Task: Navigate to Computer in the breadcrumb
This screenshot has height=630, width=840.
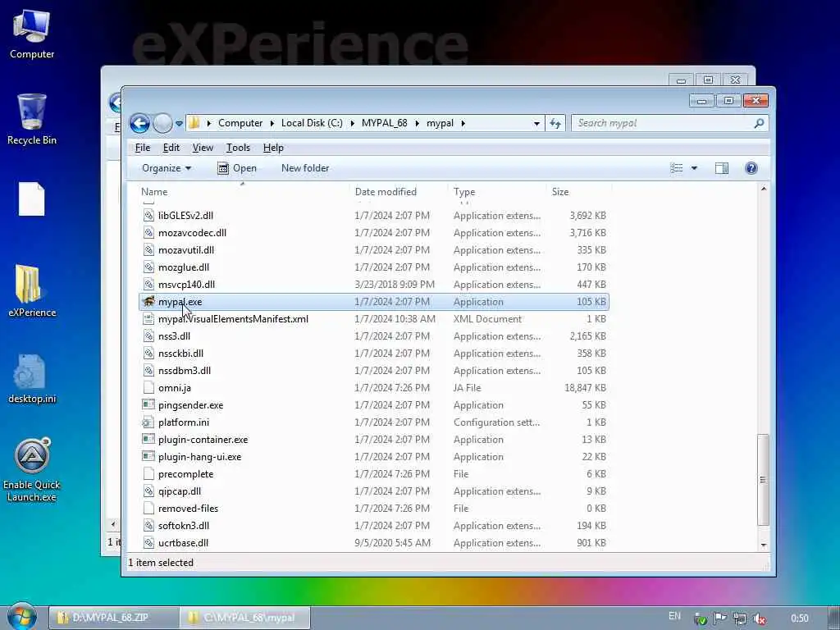Action: coord(240,123)
